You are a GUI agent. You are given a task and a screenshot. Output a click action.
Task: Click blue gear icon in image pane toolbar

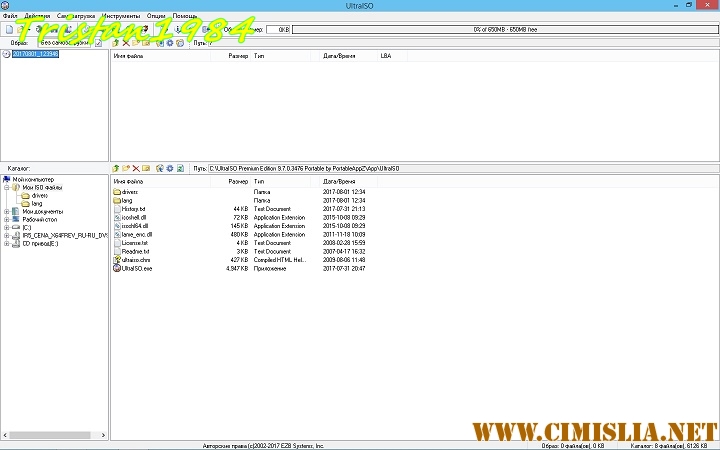pos(170,43)
